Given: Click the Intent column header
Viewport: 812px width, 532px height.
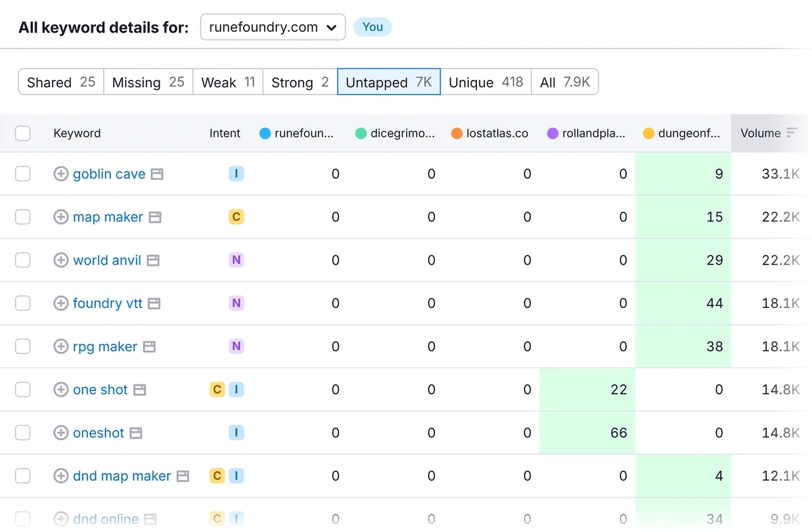Looking at the screenshot, I should (225, 133).
